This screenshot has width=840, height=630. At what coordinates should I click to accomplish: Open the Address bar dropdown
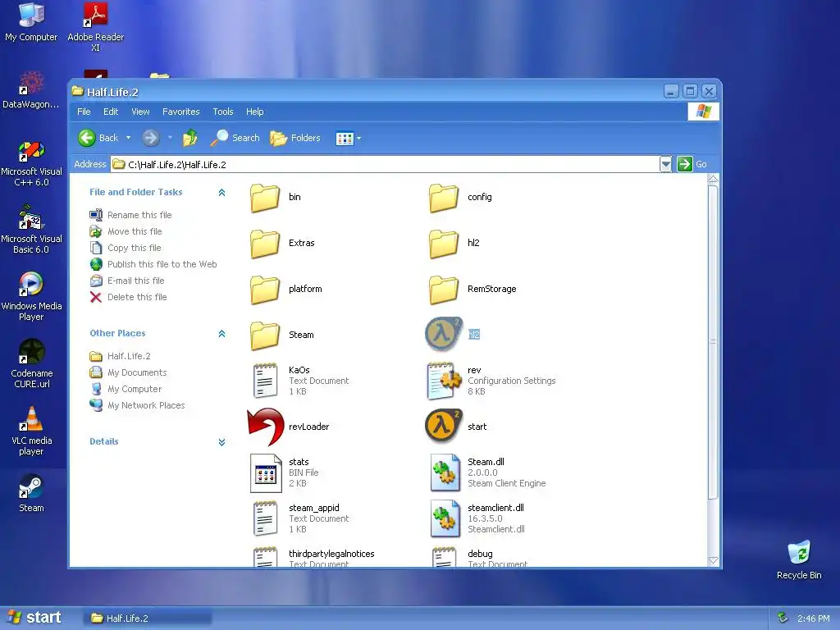(665, 164)
